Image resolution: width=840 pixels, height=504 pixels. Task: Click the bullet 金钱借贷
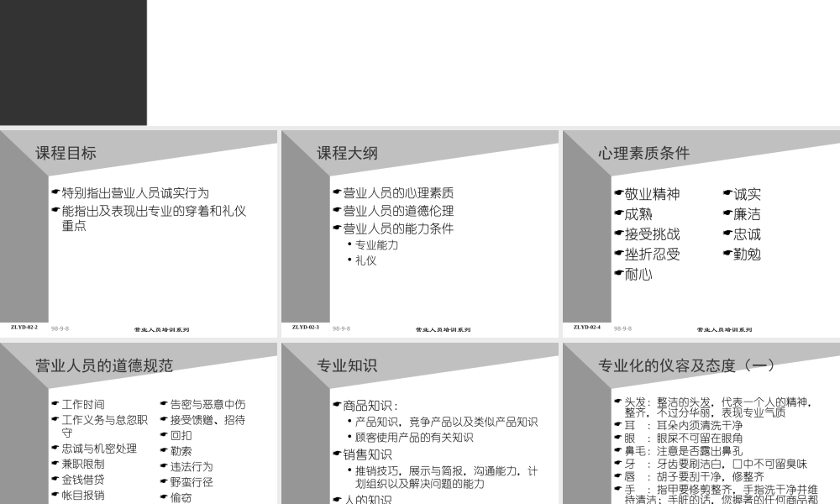[83, 480]
